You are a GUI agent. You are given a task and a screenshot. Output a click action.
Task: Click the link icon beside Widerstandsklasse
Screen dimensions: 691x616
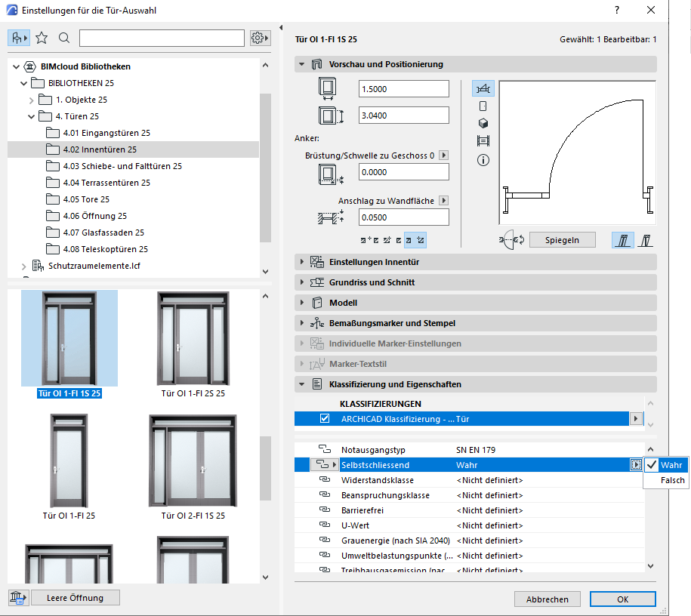[325, 479]
